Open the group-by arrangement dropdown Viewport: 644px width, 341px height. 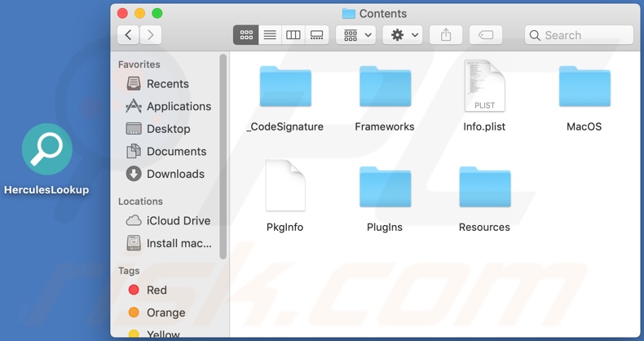[357, 35]
